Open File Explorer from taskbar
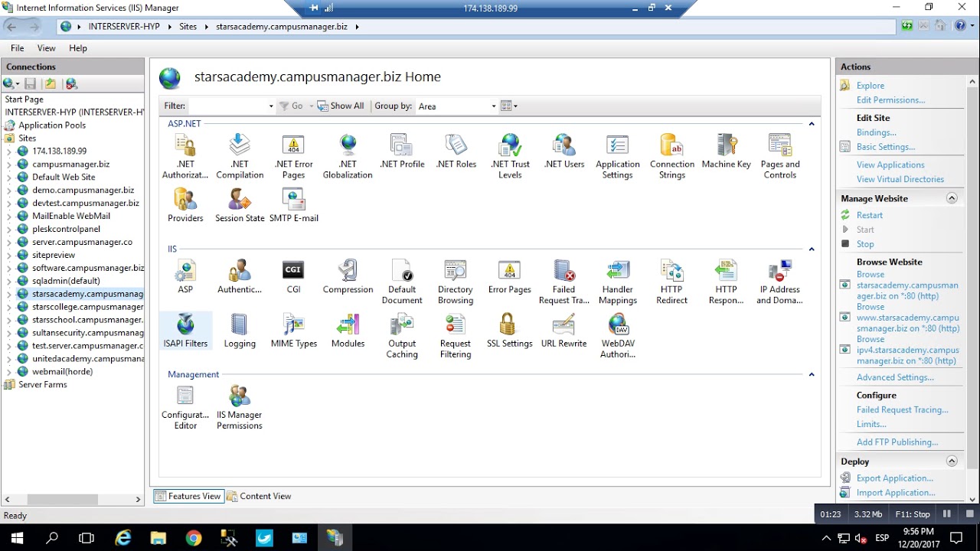 tap(158, 538)
